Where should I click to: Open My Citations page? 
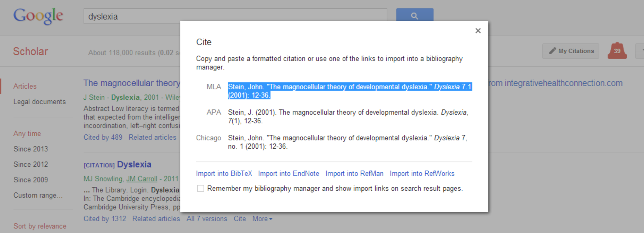pyautogui.click(x=571, y=51)
